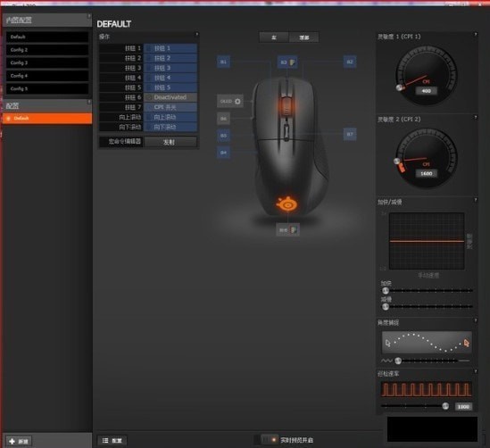This screenshot has width=490, height=448.
Task: Click the polling rate slider knob
Action: click(445, 406)
